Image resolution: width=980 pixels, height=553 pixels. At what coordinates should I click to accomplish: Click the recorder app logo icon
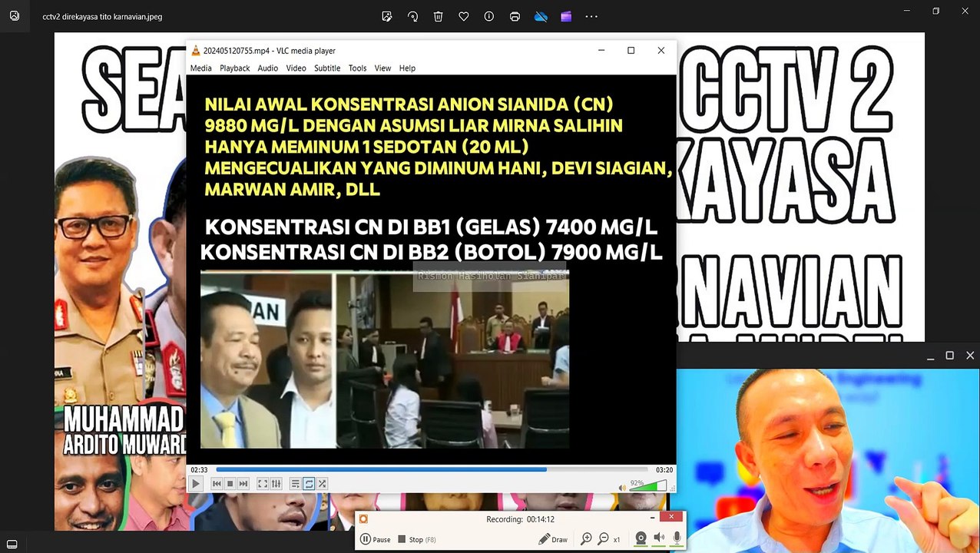tap(364, 519)
